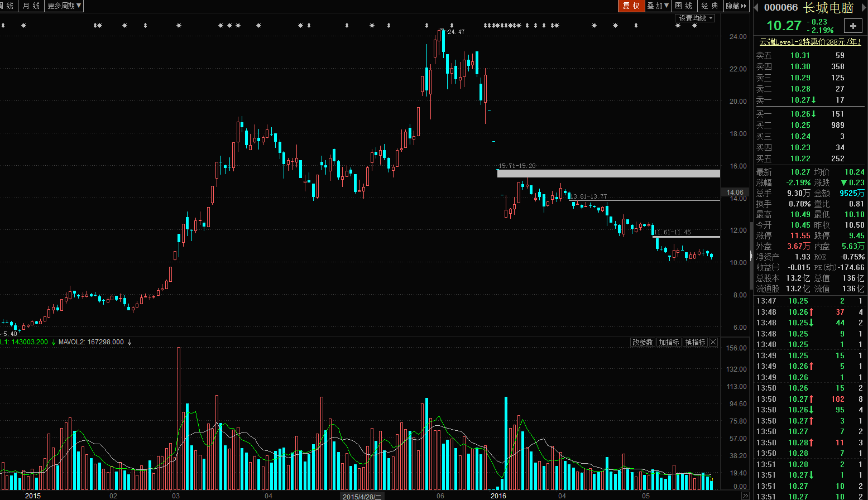Click the MAVOL2 down arrow icon
Screen dimensions: 868x500
(130, 342)
